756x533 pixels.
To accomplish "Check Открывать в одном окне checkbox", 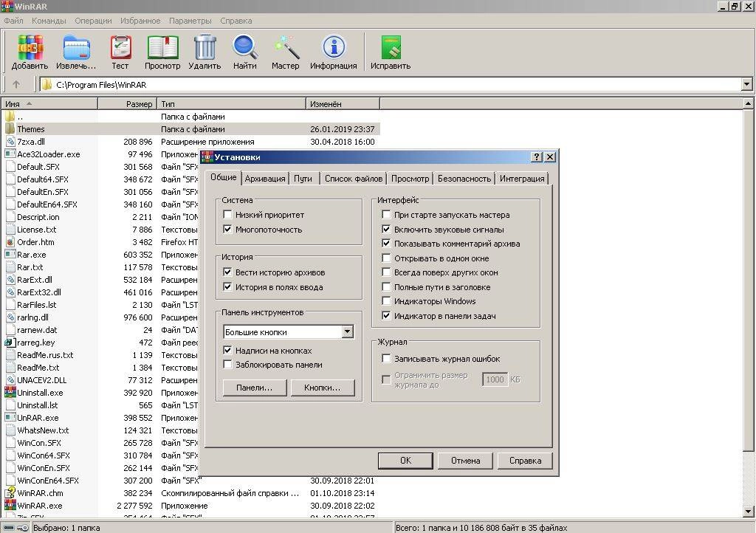I will pos(386,258).
